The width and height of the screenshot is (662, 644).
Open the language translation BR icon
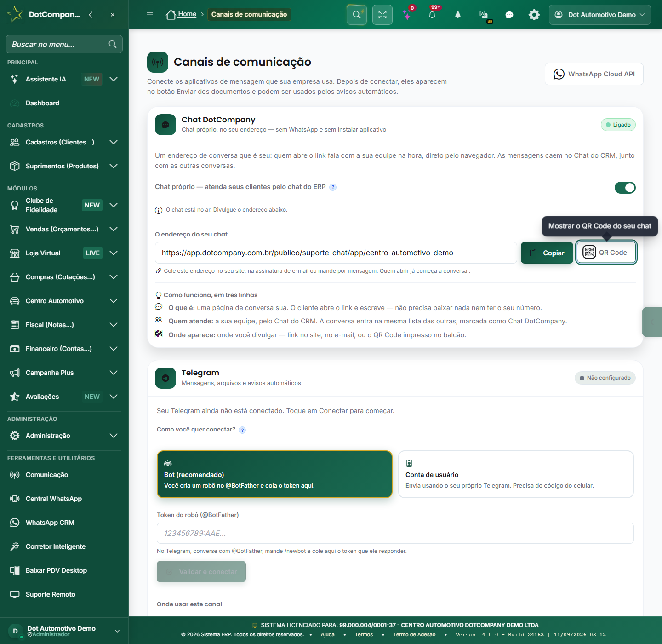(x=484, y=15)
